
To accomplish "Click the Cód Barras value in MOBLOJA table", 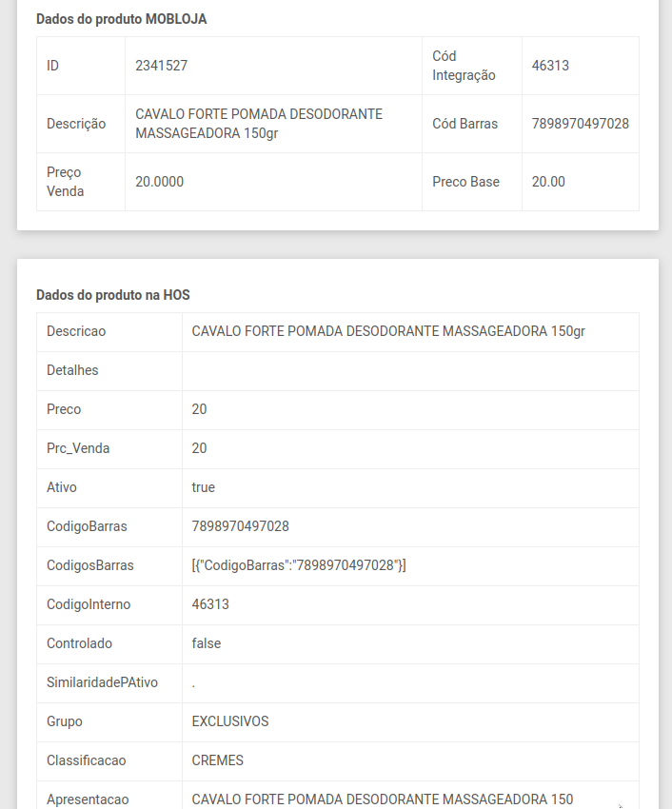I will point(580,124).
